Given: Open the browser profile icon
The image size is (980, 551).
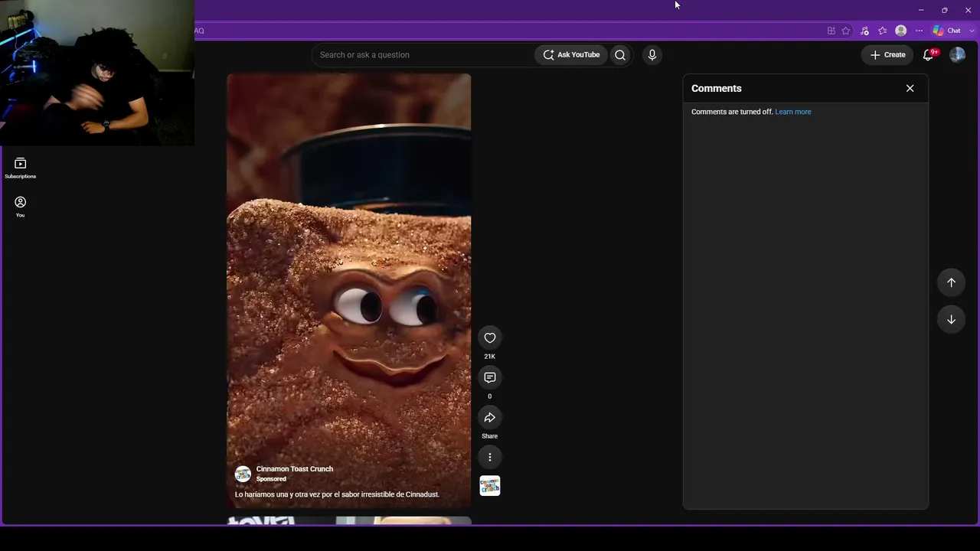Looking at the screenshot, I should click(901, 31).
